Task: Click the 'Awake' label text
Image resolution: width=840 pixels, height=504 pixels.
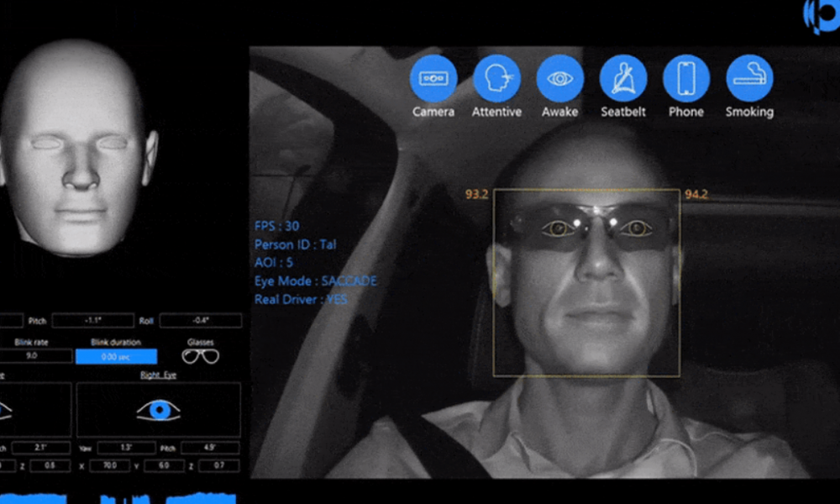Action: (559, 112)
